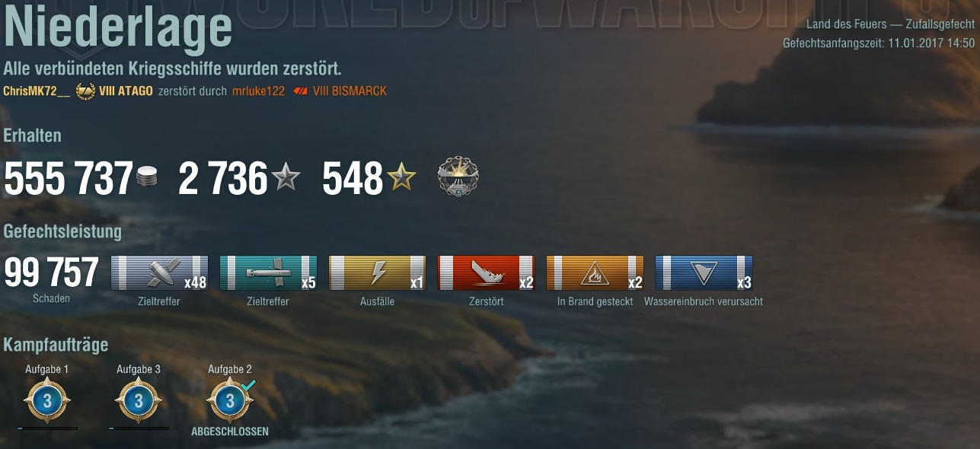Open the Aufgabe 3 combat mission badge
The width and height of the screenshot is (980, 449).
(x=139, y=400)
